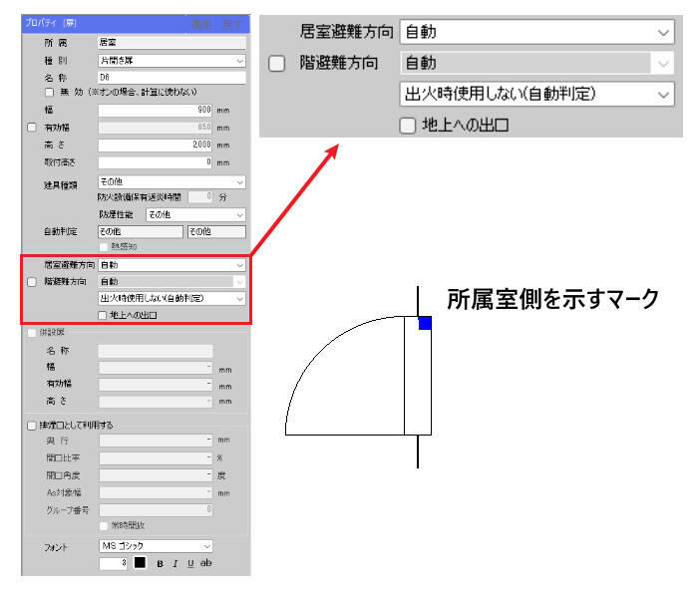Toggle the 常時開放 checkbox
Viewport: 700px width, 589px height.
click(x=104, y=526)
